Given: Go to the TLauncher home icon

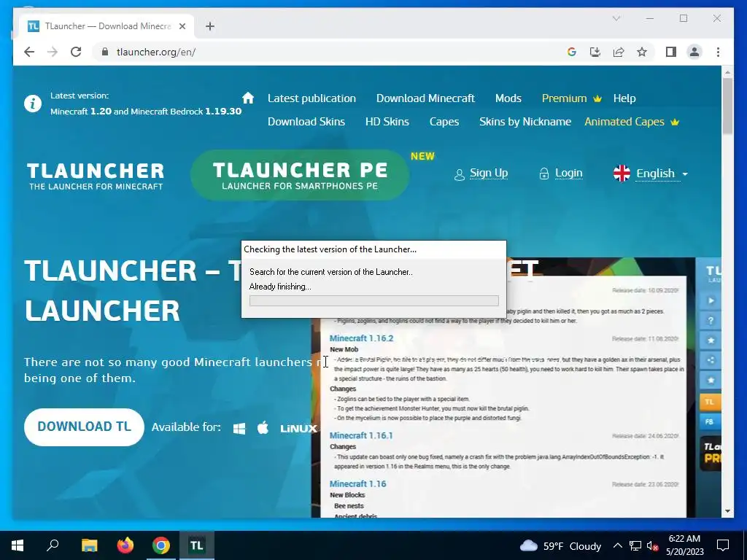Looking at the screenshot, I should click(248, 98).
